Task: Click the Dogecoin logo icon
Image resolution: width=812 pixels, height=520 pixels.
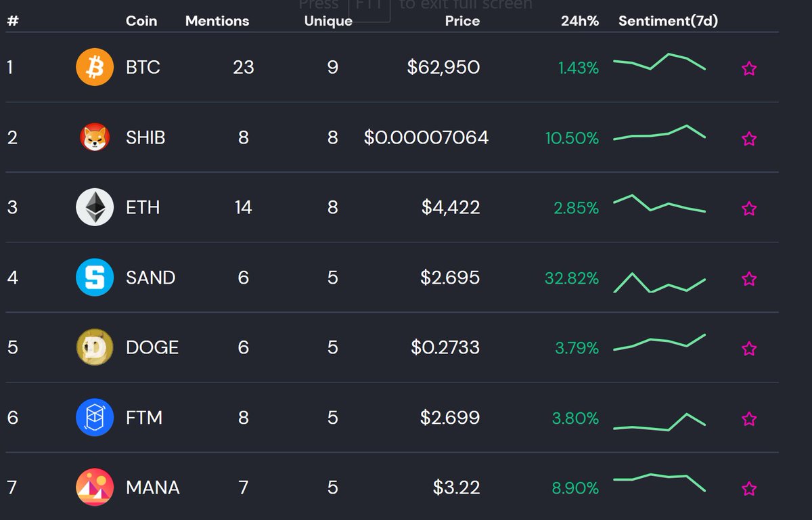Action: click(x=95, y=347)
